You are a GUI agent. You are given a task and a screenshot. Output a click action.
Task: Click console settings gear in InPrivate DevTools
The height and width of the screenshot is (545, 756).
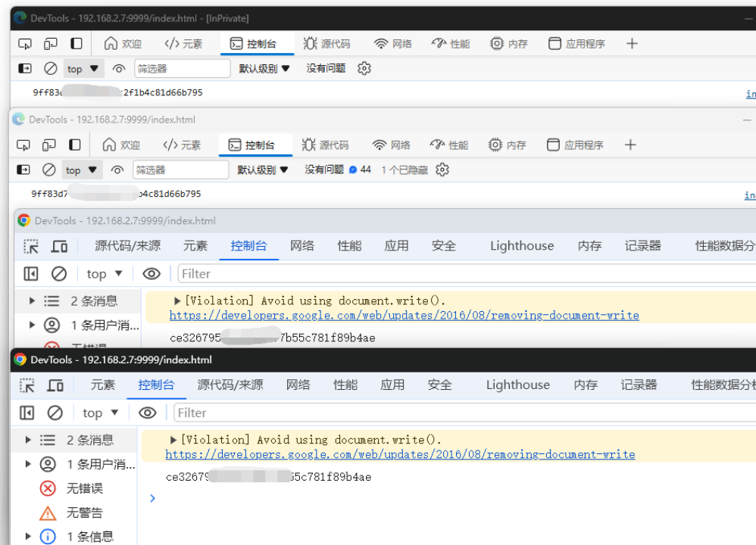tap(364, 68)
